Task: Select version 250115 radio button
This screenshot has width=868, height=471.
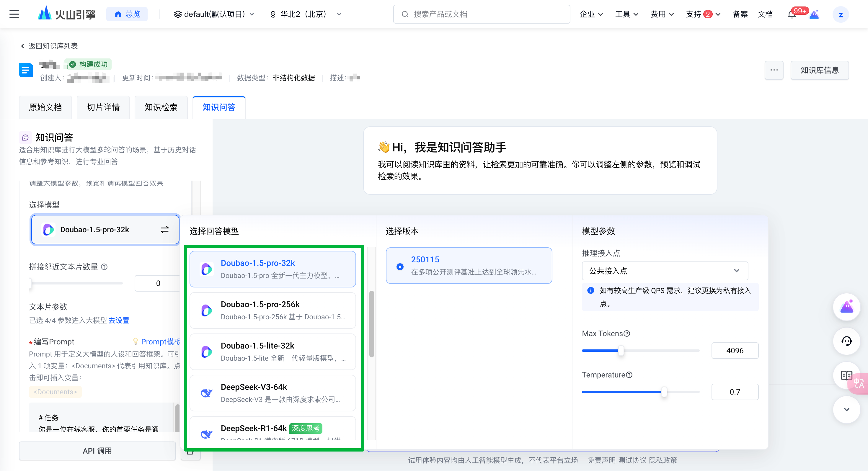Action: [400, 266]
